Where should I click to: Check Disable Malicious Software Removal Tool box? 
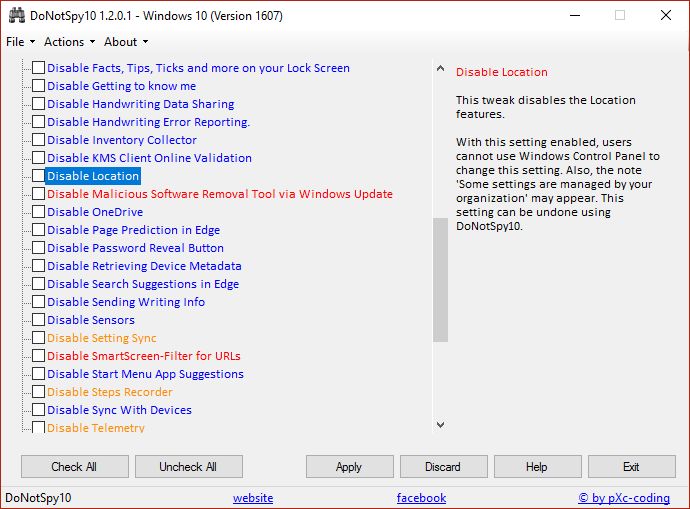click(38, 194)
